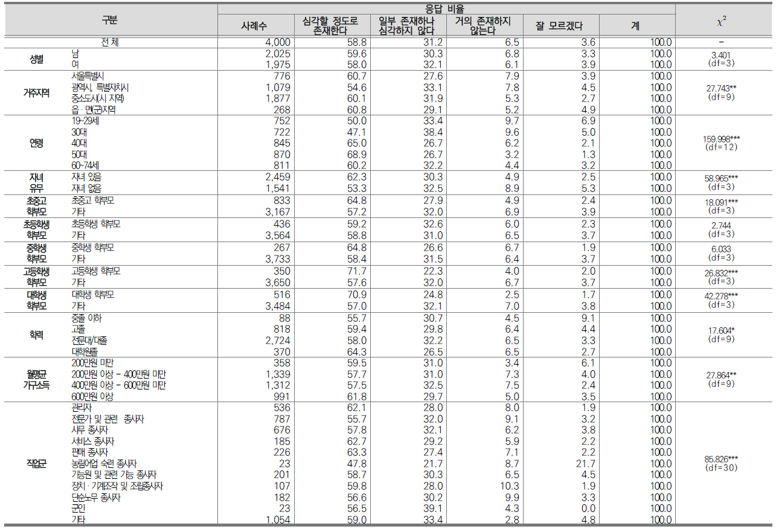Select the '단순노무 종사자' row label
The image size is (776, 532).
point(96,497)
